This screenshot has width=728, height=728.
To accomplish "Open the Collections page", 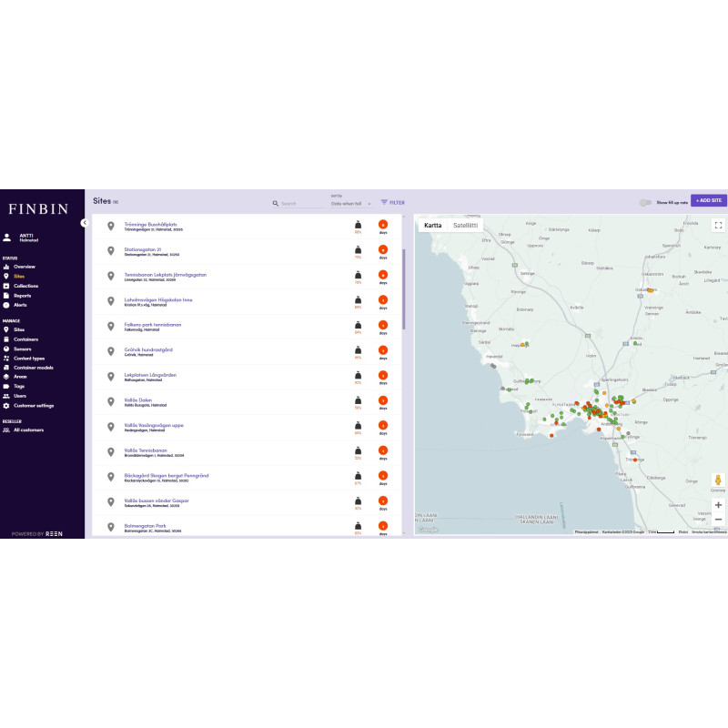I will point(25,286).
